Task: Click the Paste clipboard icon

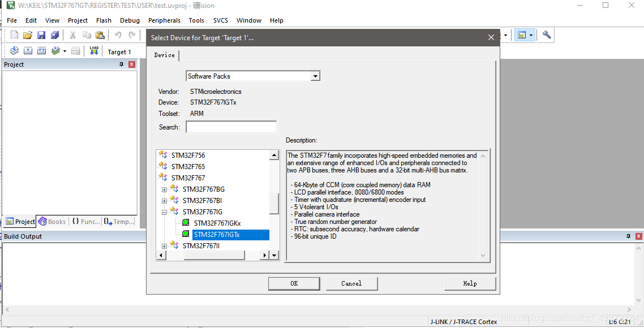Action: (100, 35)
